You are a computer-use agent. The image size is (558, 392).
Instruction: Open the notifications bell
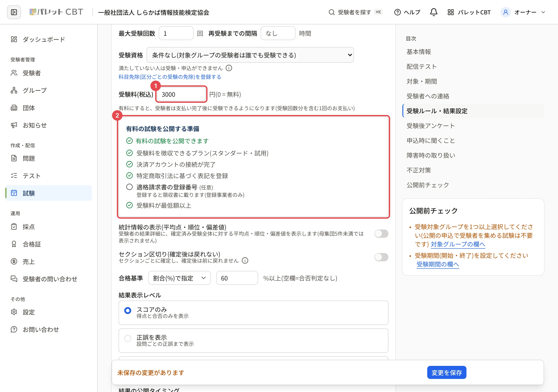[434, 12]
